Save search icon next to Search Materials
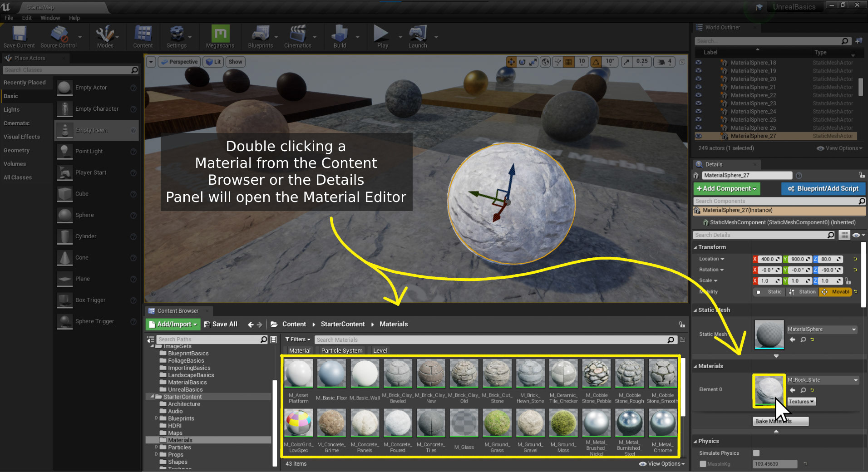Viewport: 868px width, 472px height. 682,339
